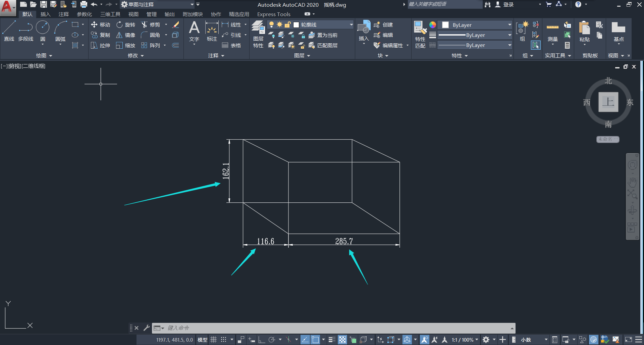
Task: Click the Insert block (插入) icon
Action: (364, 31)
